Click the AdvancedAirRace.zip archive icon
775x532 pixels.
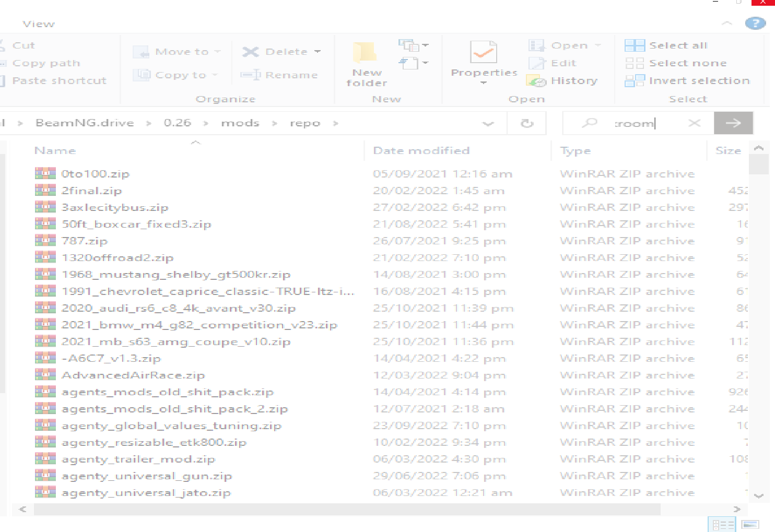pos(45,375)
